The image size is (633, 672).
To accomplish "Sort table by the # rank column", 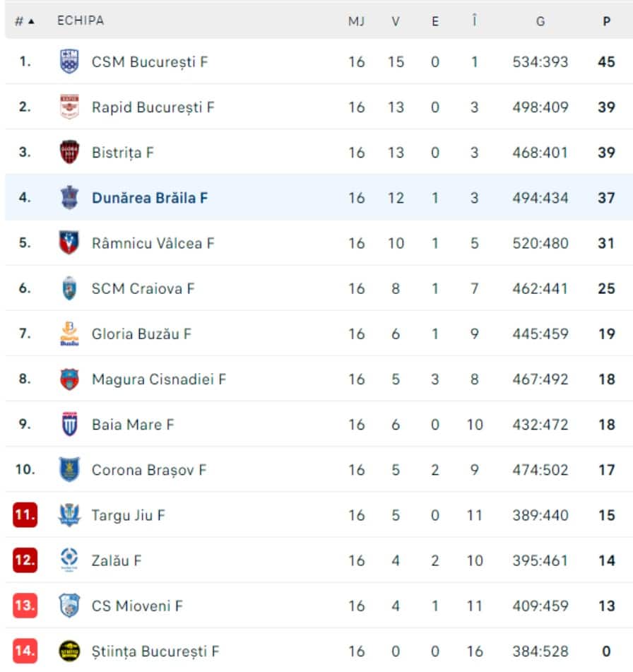I will click(24, 21).
